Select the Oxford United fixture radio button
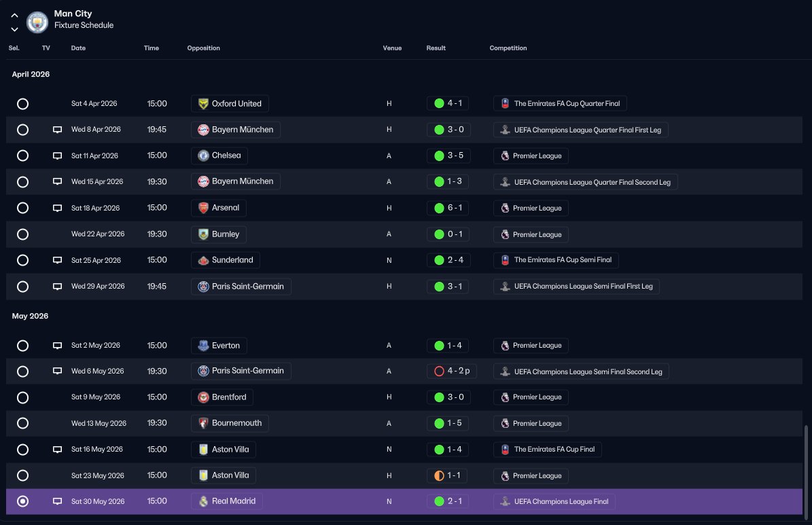The image size is (812, 525). [23, 103]
